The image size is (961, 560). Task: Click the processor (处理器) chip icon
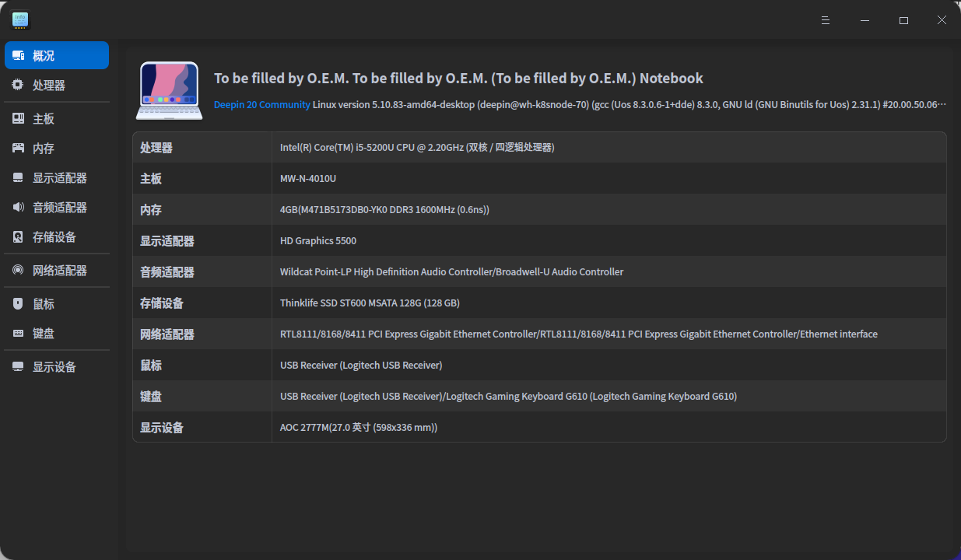click(18, 86)
